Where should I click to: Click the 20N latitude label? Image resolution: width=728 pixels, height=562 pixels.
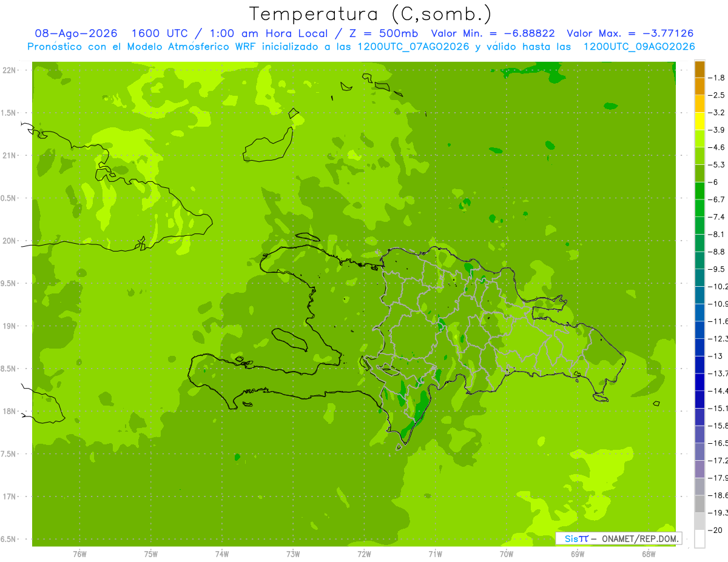[x=8, y=241]
